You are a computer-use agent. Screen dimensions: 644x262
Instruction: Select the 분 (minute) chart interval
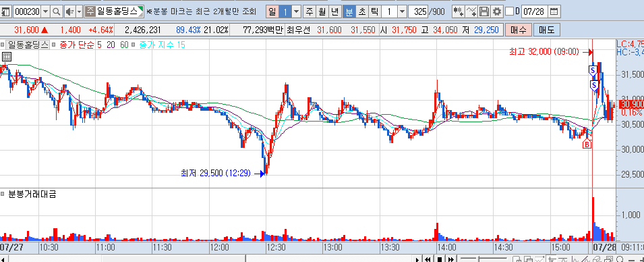coord(349,11)
